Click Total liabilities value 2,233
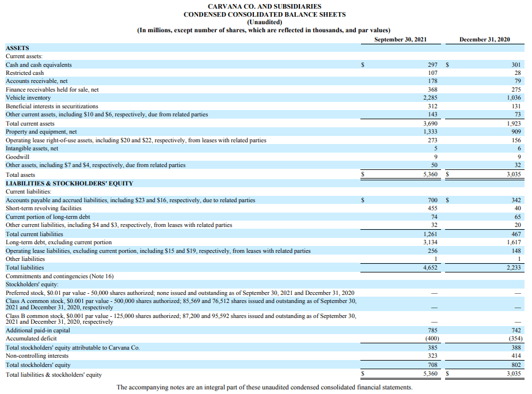Image resolution: width=532 pixels, height=394 pixels. [514, 267]
